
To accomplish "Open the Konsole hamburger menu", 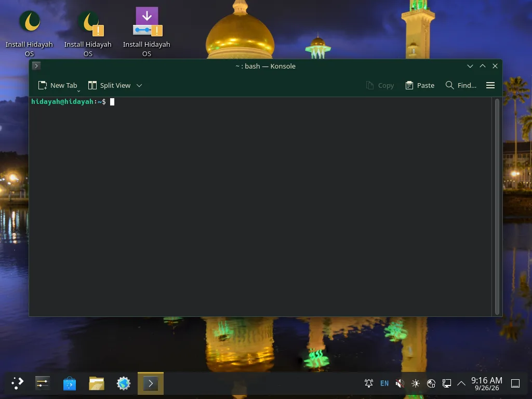I will coord(490,86).
